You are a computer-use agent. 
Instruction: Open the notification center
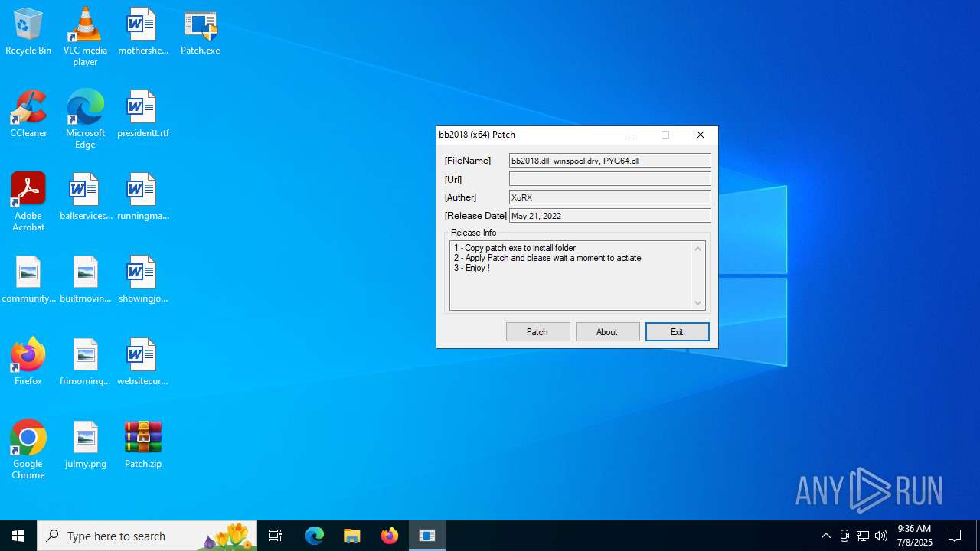pyautogui.click(x=955, y=536)
